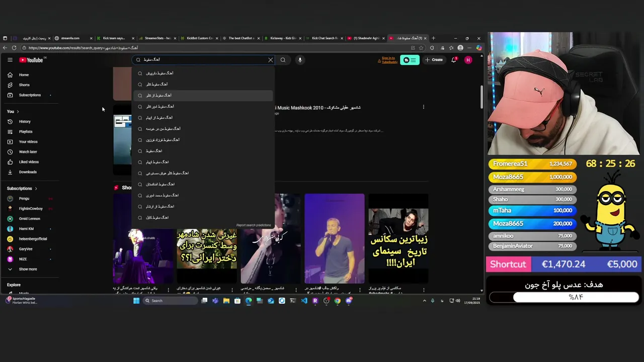
Task: Click into the YouTube search input
Action: pos(204,60)
